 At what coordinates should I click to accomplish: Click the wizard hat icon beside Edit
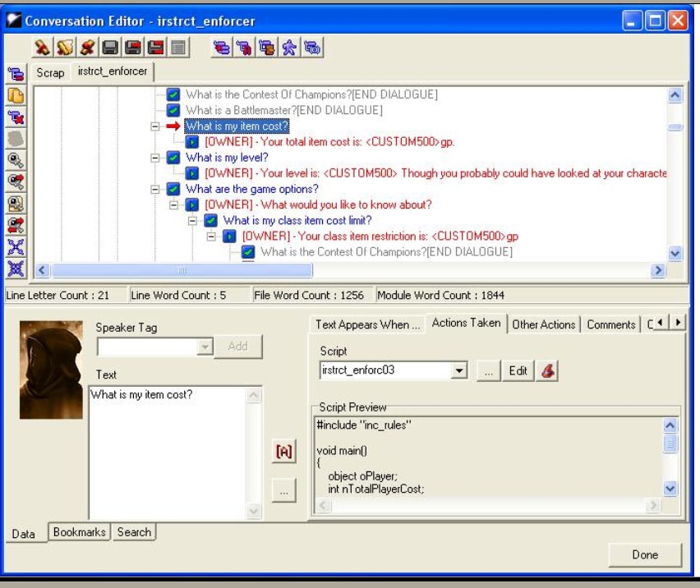[x=547, y=370]
